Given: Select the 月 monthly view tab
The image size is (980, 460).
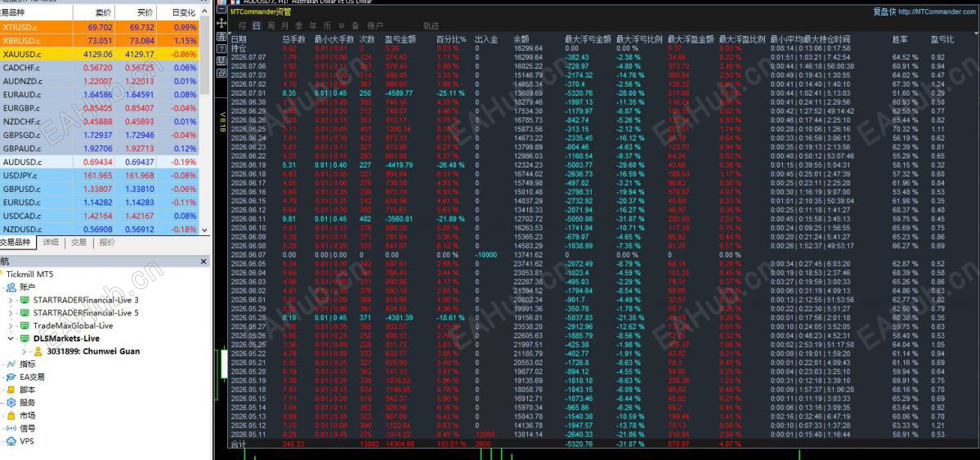Looking at the screenshot, I should 285,25.
